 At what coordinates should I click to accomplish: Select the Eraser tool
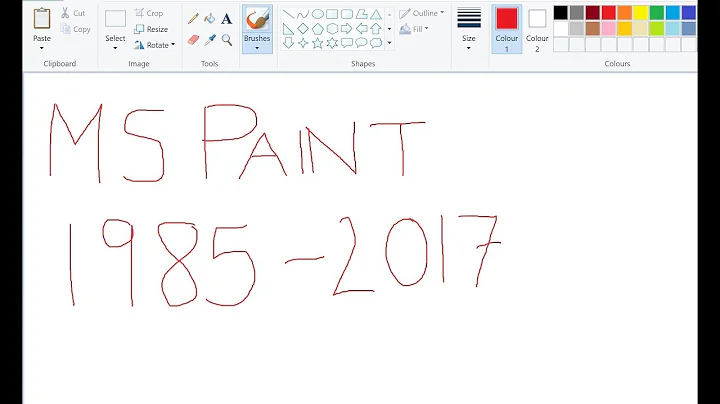[x=193, y=40]
